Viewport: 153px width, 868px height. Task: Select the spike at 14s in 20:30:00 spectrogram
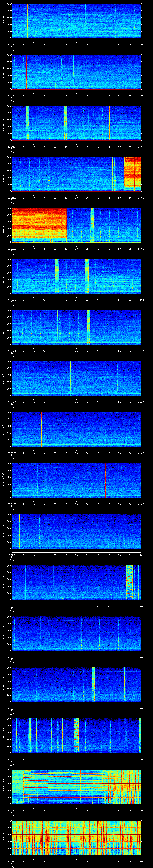(41, 429)
